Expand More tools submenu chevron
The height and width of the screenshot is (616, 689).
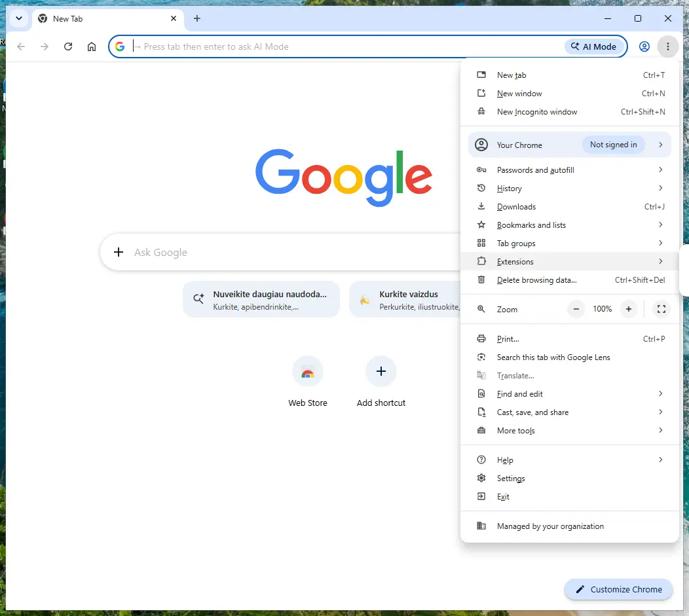[x=660, y=430]
